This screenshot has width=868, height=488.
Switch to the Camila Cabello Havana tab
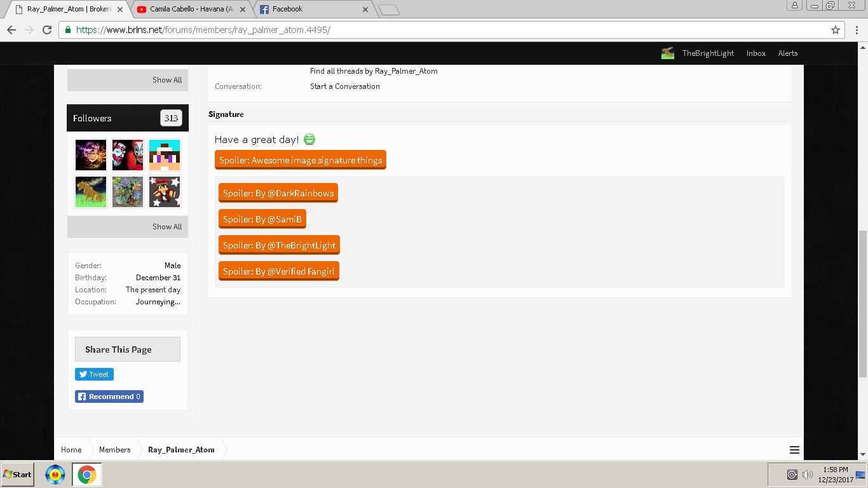[x=191, y=10]
